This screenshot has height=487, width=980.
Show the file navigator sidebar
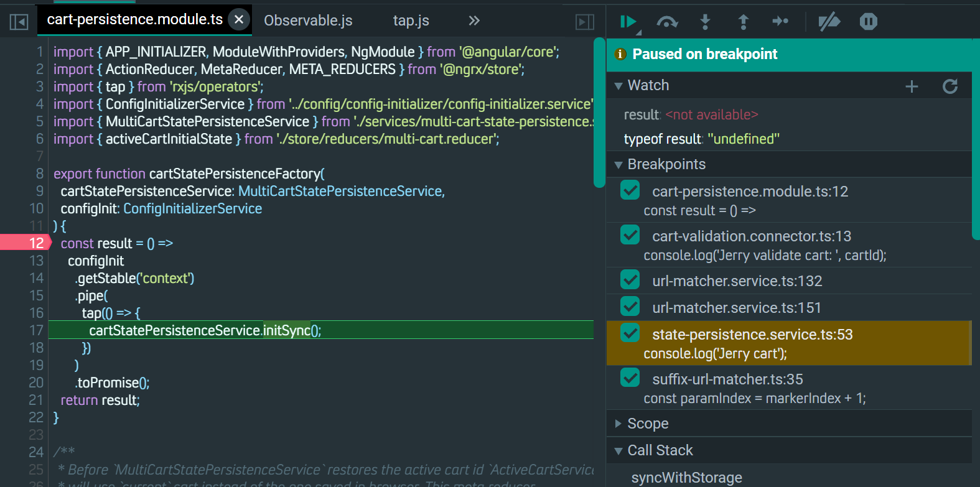pyautogui.click(x=19, y=22)
